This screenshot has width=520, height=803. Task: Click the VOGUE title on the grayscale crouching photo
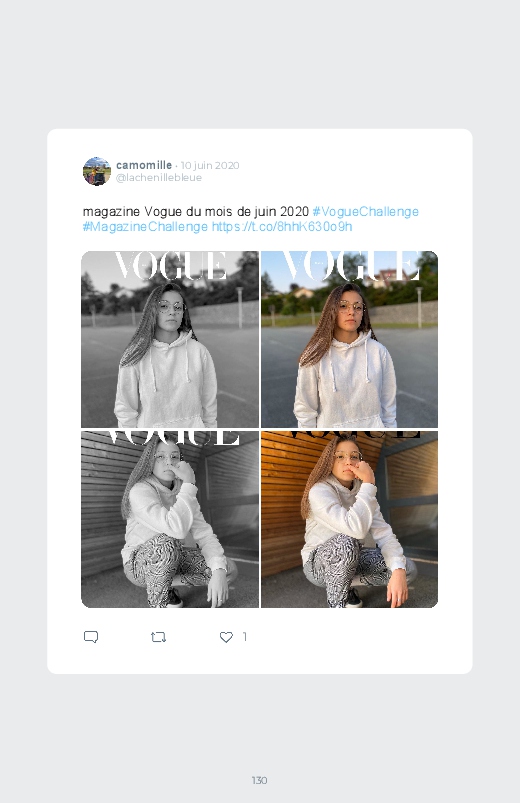(x=172, y=438)
